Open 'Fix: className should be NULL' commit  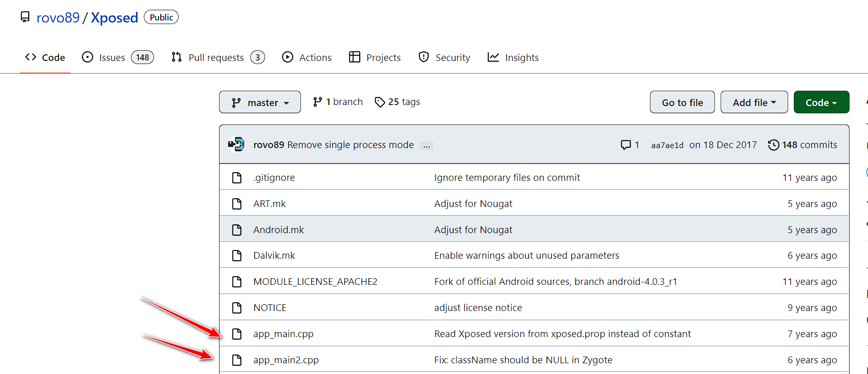(523, 360)
